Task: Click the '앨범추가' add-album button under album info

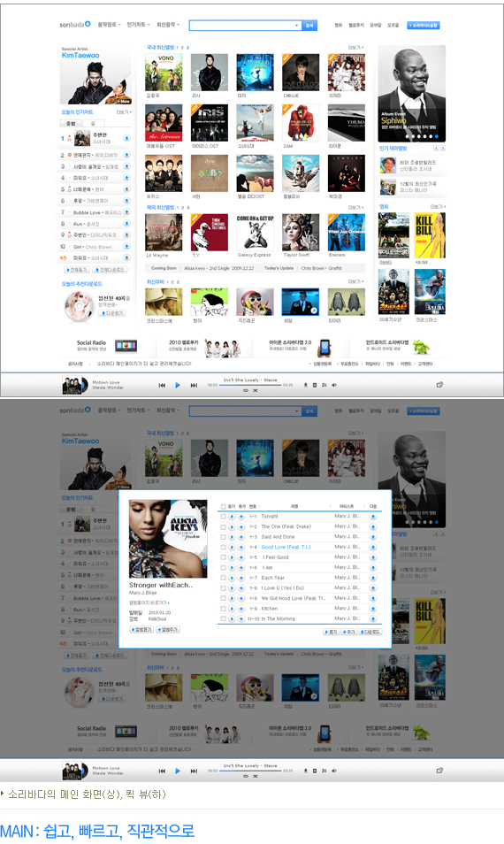Action: tap(168, 629)
